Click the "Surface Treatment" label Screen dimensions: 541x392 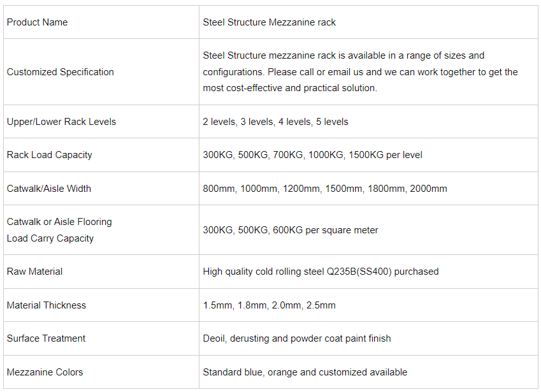pyautogui.click(x=46, y=338)
